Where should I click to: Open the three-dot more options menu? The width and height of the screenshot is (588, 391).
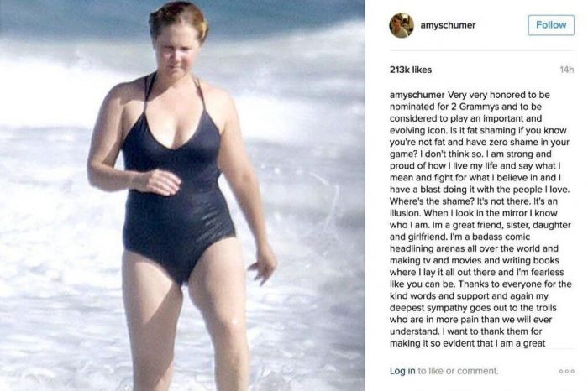[566, 371]
